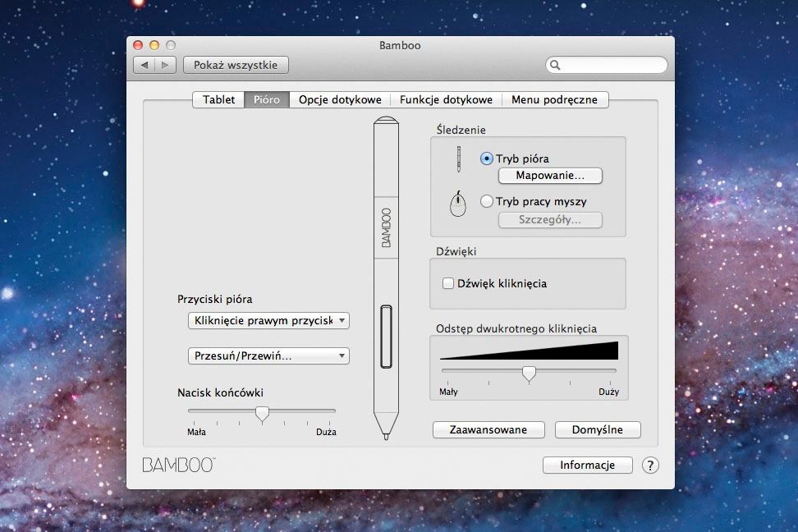Minimize the Bamboo window with yellow button
The width and height of the screenshot is (798, 532).
coord(154,45)
